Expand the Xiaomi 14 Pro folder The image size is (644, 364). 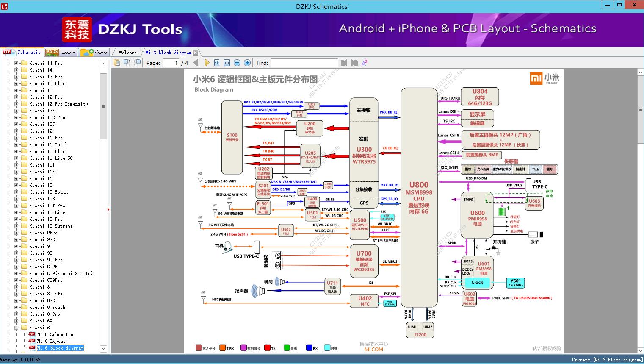click(16, 63)
